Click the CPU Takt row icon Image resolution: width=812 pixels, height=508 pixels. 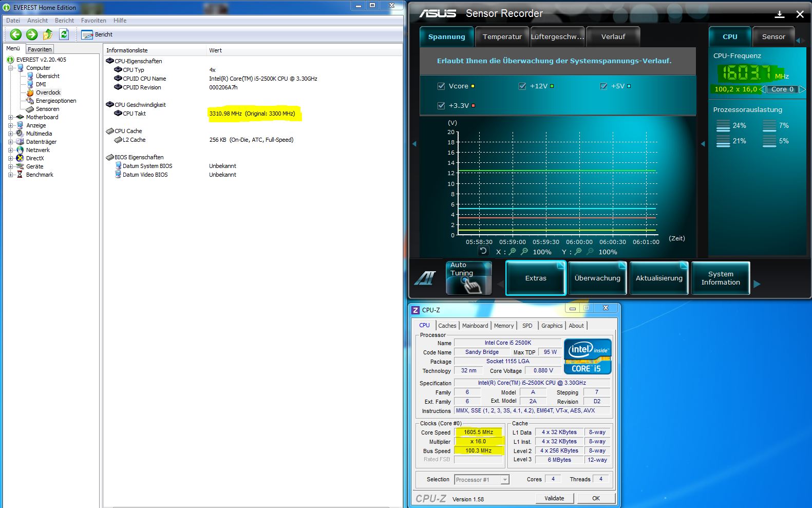(118, 114)
